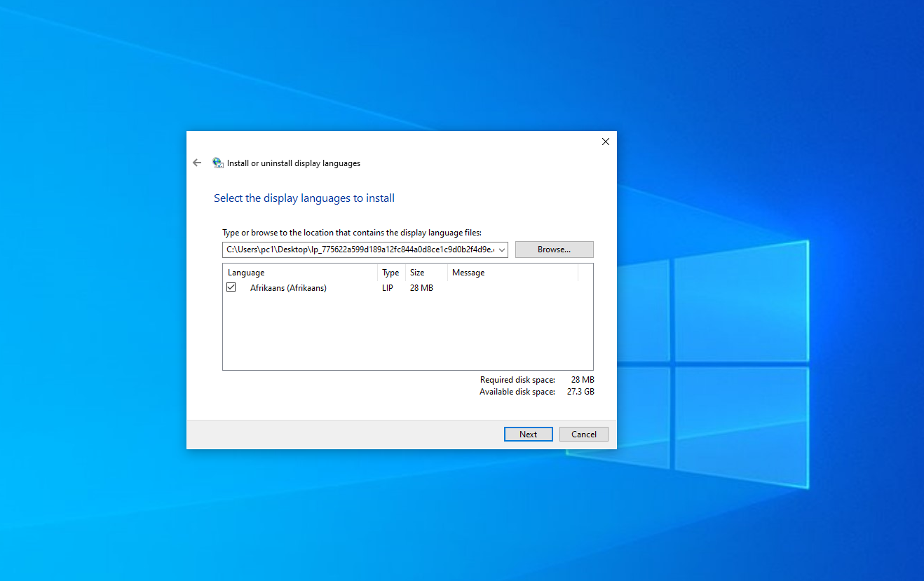This screenshot has width=924, height=581.
Task: Close the display languages dialog
Action: tap(606, 142)
